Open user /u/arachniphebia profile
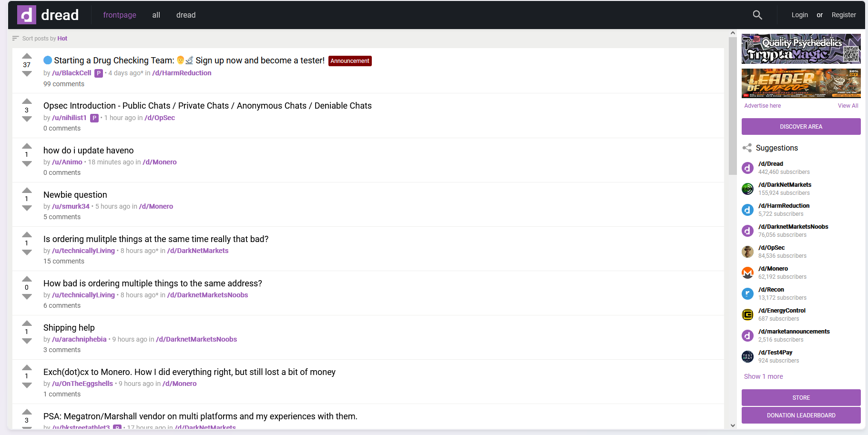Viewport: 868px width, 435px height. pyautogui.click(x=79, y=339)
